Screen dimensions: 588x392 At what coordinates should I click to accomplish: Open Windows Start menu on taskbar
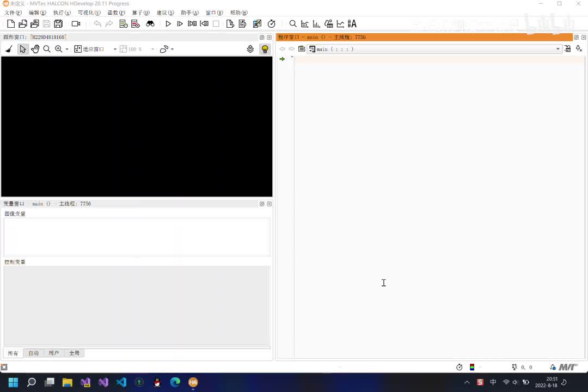click(x=13, y=382)
